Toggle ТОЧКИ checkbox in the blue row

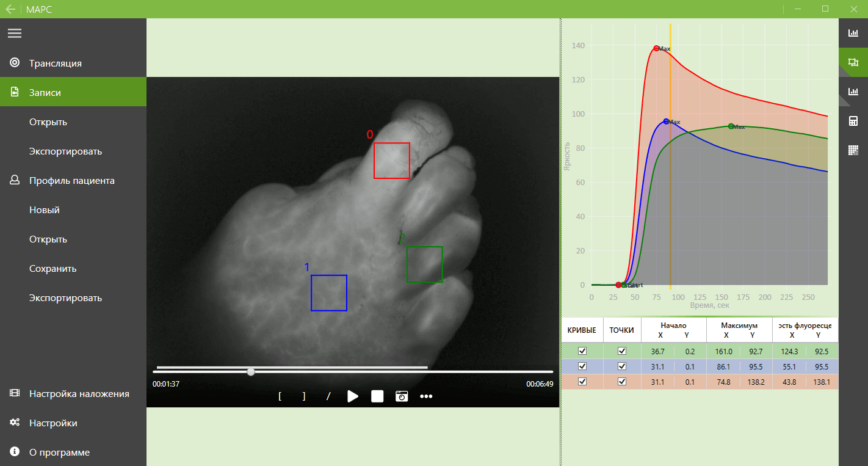(x=622, y=366)
